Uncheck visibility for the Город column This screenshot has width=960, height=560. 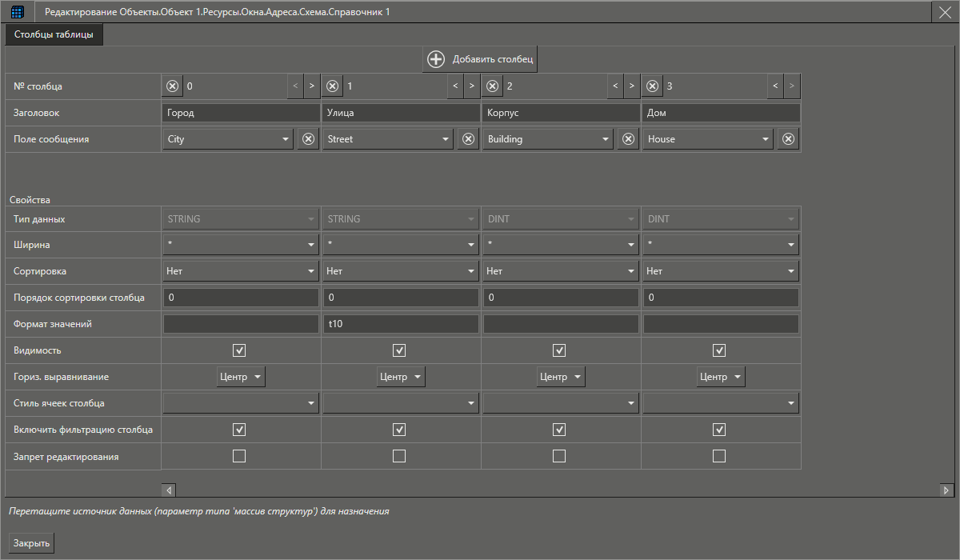click(239, 350)
